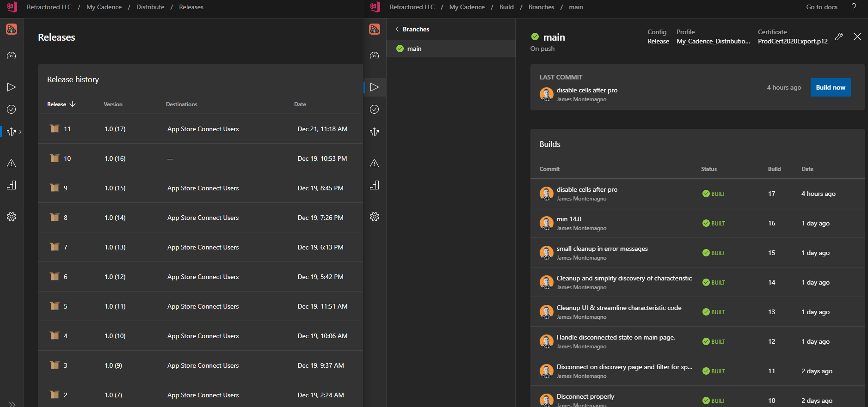Image resolution: width=868 pixels, height=407 pixels.
Task: Click package icon of release 11
Action: (55, 128)
